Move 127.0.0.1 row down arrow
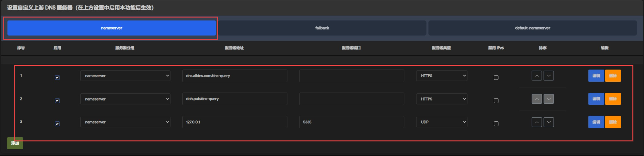 (549, 122)
